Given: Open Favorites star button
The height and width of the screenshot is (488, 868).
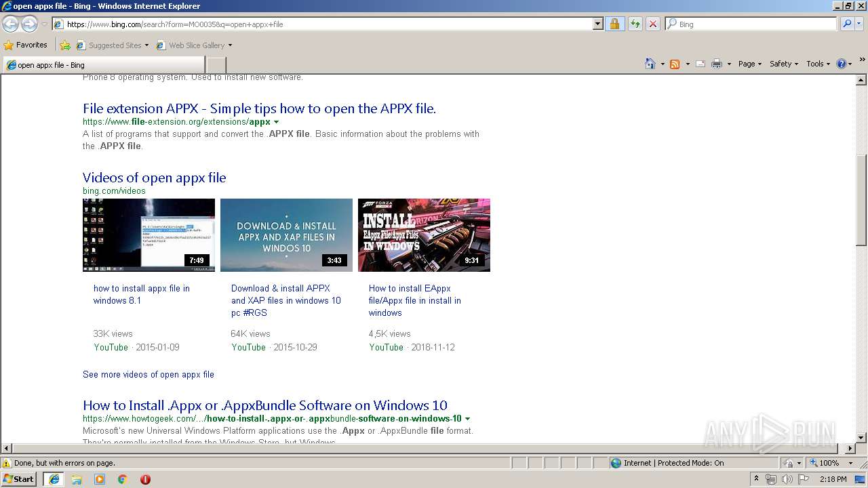Looking at the screenshot, I should click(x=26, y=45).
